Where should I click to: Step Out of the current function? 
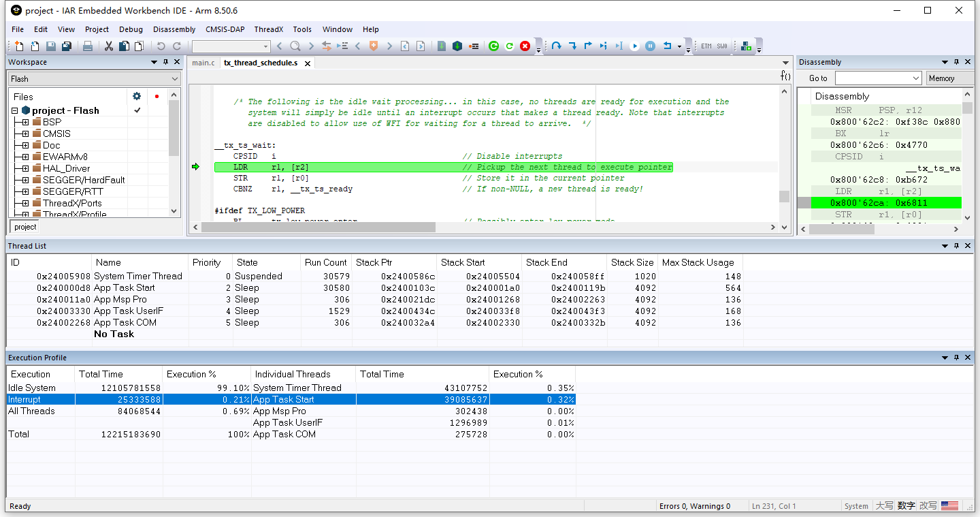[588, 46]
